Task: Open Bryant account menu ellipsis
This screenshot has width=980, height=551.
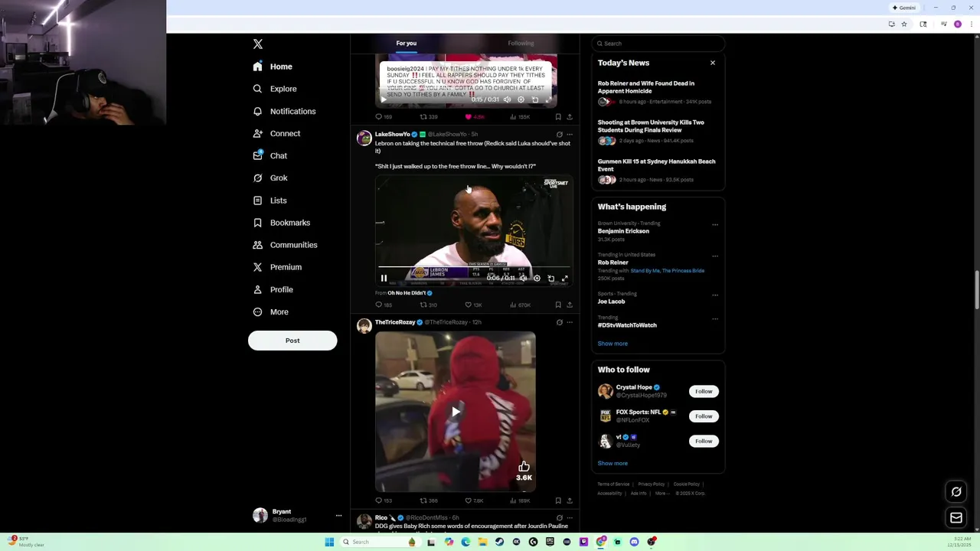Action: pos(338,516)
